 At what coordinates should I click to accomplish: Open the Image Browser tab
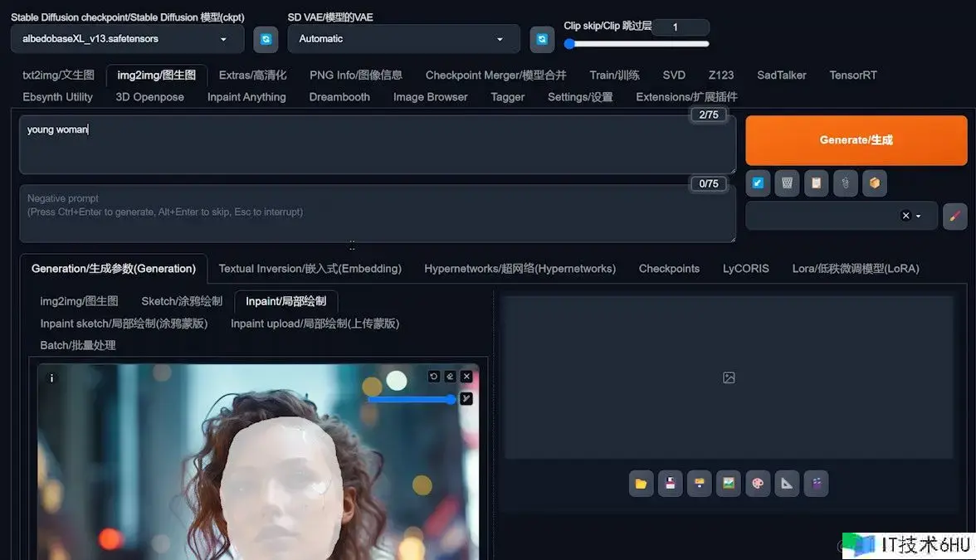click(x=431, y=97)
